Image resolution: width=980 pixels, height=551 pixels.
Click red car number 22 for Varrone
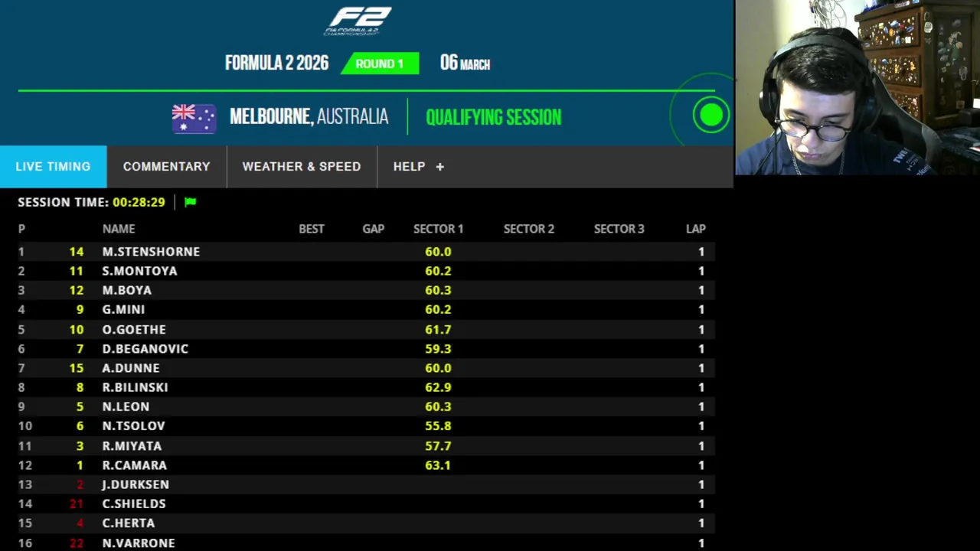tap(77, 543)
